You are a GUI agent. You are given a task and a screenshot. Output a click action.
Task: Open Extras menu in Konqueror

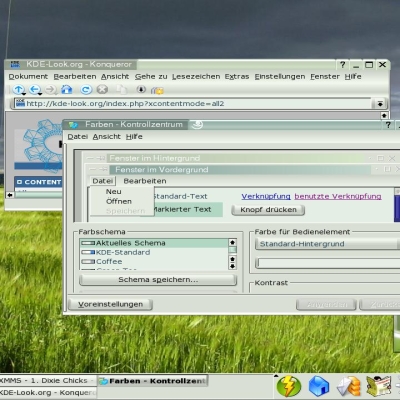(x=237, y=77)
